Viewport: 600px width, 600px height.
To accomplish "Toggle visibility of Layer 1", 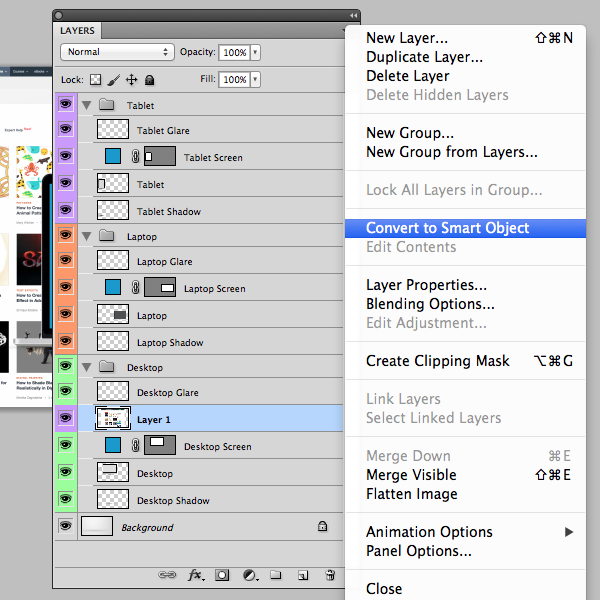I will pyautogui.click(x=66, y=418).
